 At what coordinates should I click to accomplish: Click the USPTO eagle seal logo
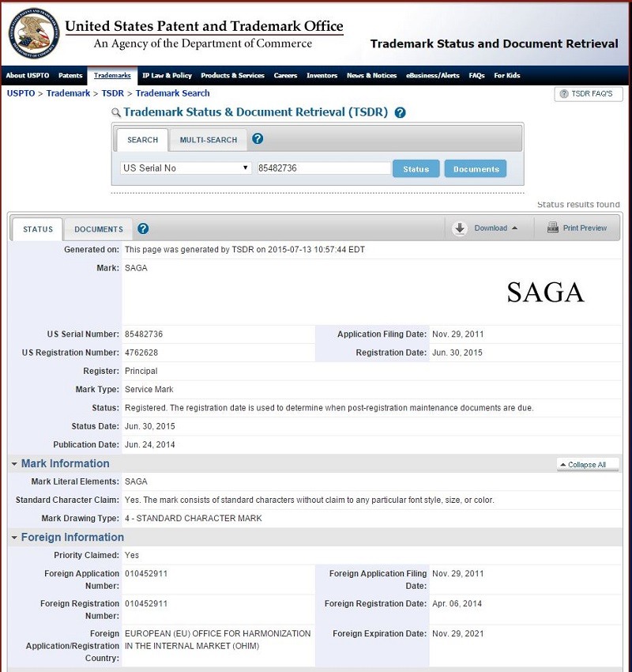tap(34, 33)
